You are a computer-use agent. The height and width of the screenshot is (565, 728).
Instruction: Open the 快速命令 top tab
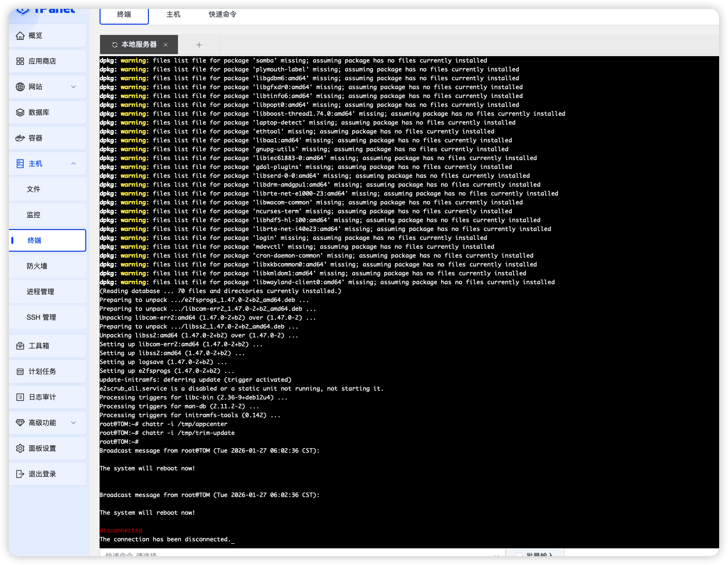(223, 15)
